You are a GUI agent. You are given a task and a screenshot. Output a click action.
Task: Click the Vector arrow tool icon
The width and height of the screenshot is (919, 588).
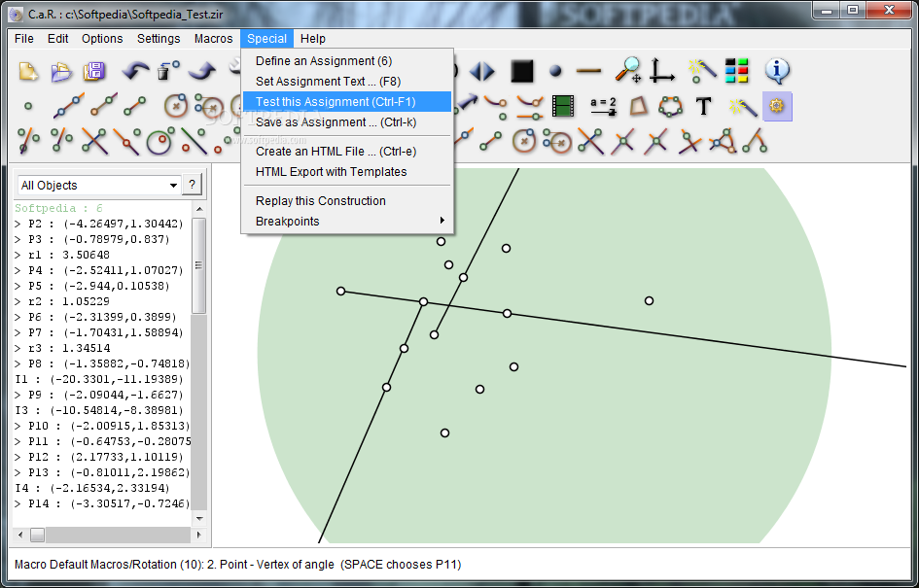467,102
